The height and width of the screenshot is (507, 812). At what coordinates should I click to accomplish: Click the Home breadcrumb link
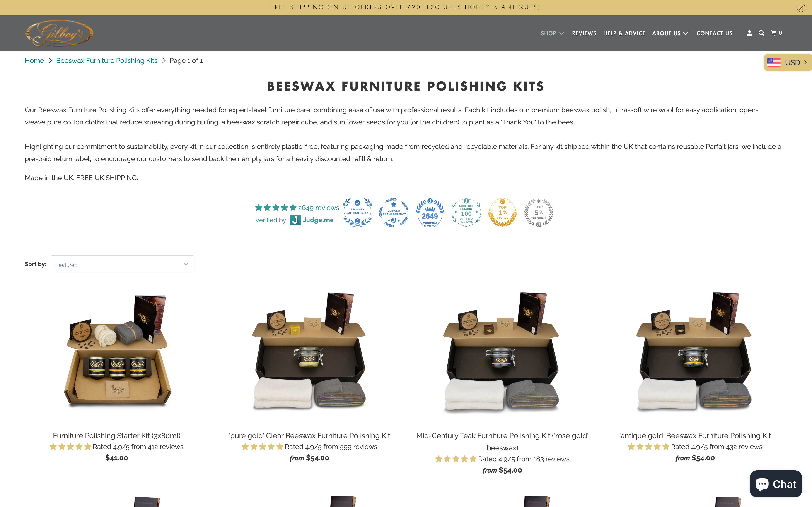click(x=34, y=61)
